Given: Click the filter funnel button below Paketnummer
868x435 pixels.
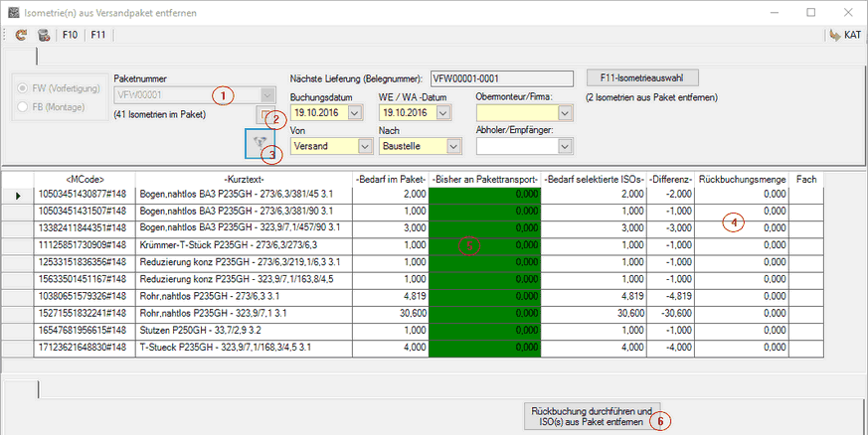Looking at the screenshot, I should [261, 143].
